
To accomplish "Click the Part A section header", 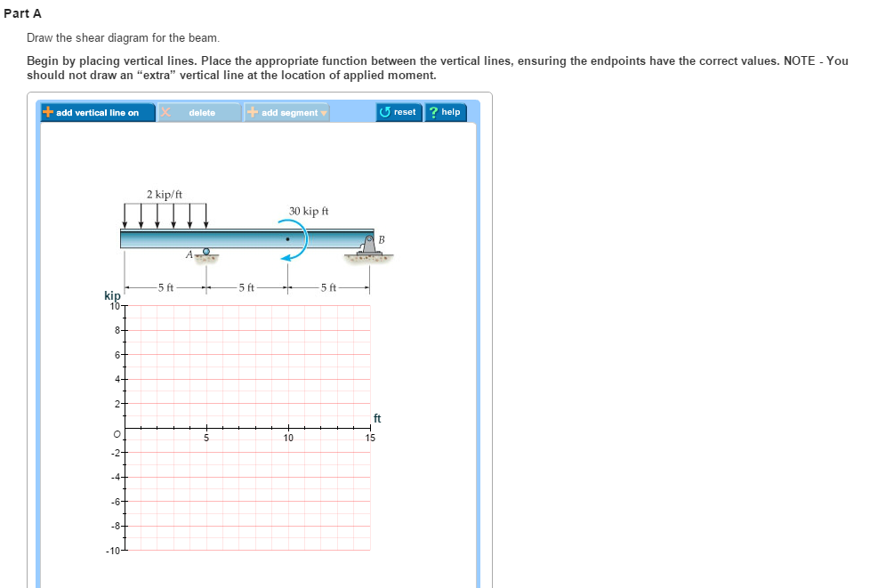I will tap(22, 12).
